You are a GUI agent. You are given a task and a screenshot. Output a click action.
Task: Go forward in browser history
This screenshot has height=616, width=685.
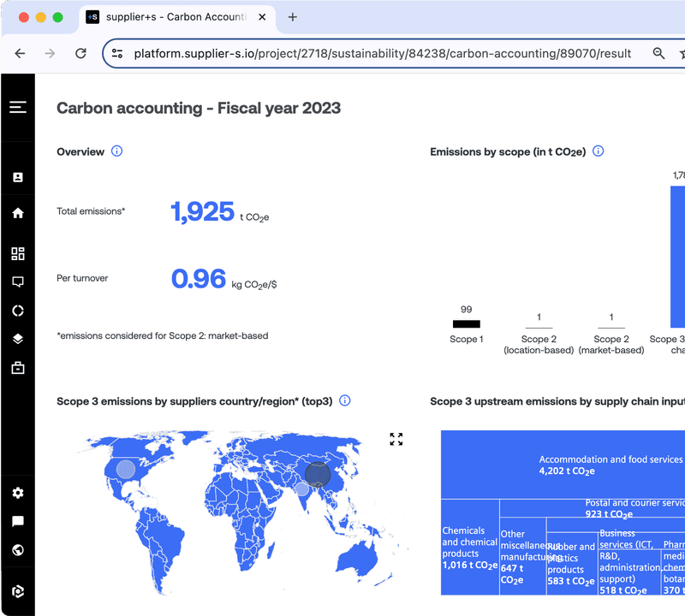[x=51, y=54]
